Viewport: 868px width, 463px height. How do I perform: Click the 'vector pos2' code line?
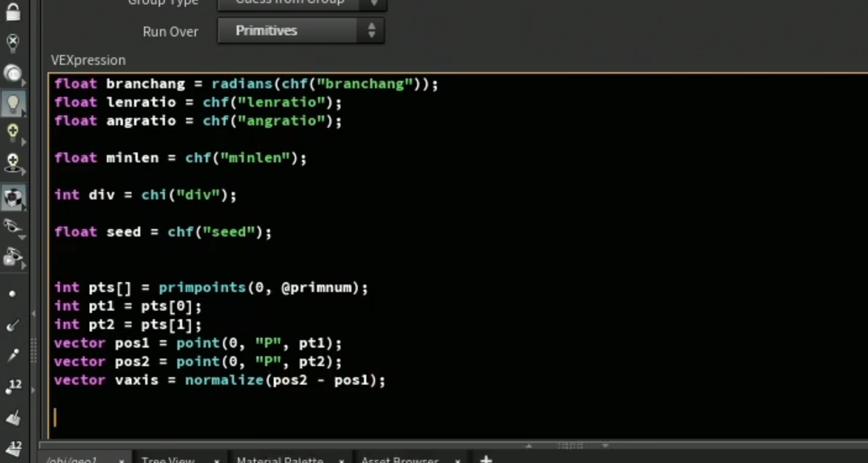[198, 361]
